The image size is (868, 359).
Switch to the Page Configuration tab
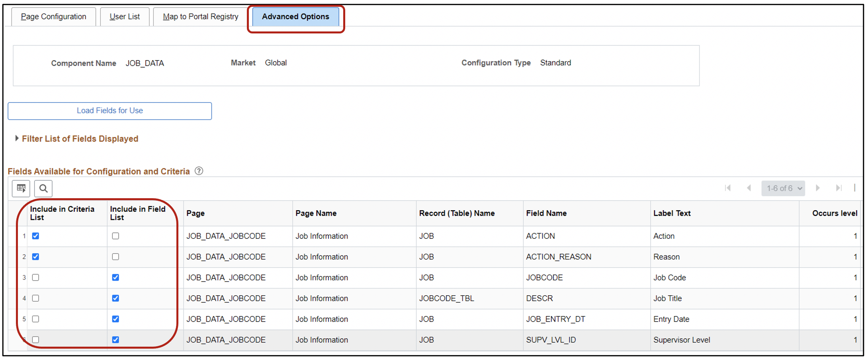click(53, 17)
